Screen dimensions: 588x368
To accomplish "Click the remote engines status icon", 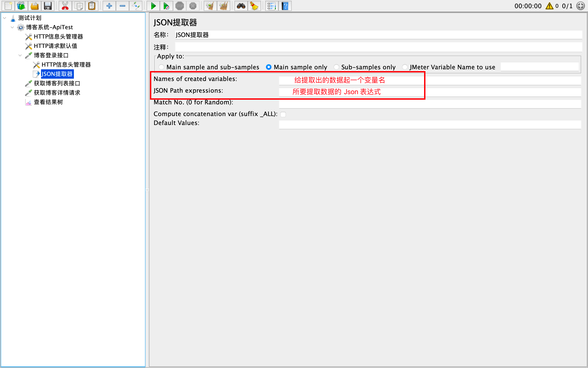I will 580,6.
